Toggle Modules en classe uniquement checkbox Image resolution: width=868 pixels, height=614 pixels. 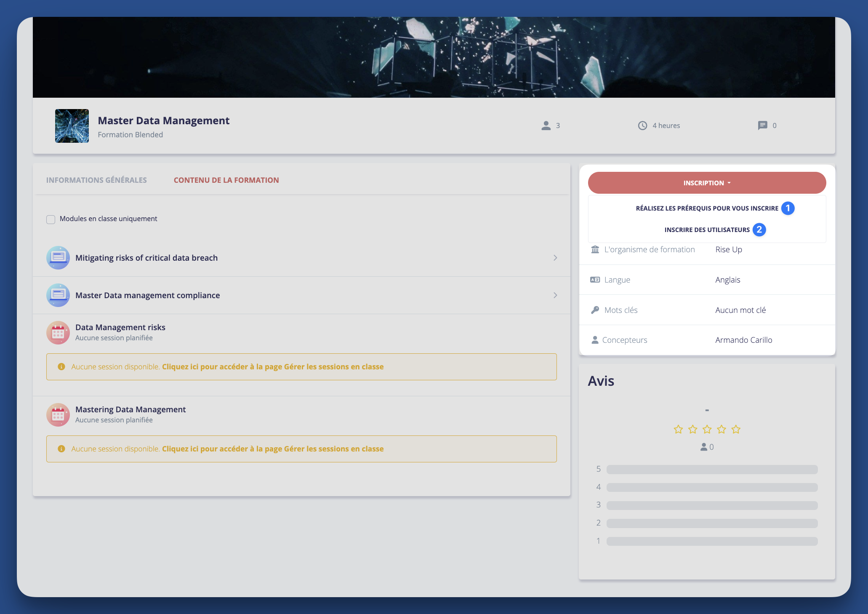(x=51, y=219)
